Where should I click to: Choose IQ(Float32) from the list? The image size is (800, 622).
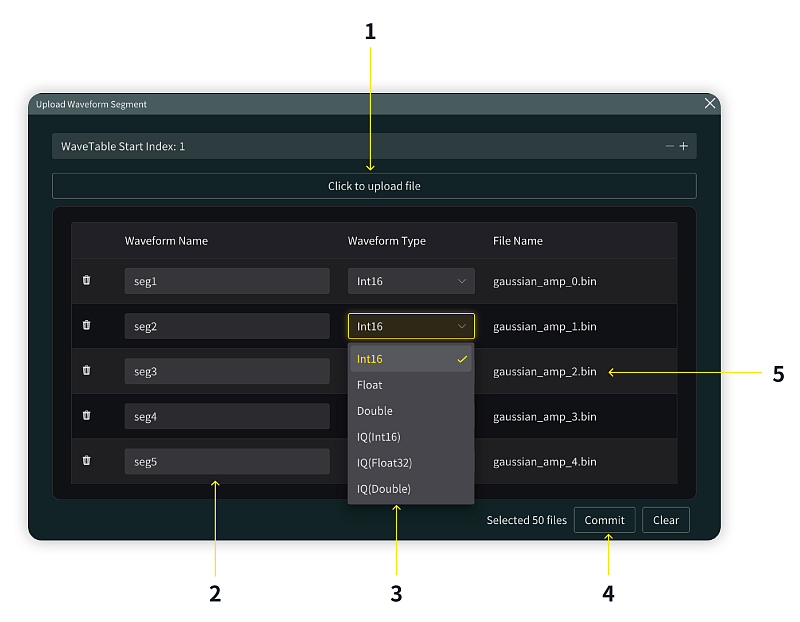click(410, 463)
